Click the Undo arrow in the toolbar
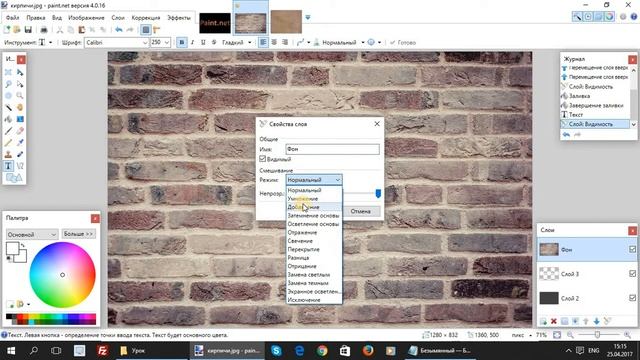This screenshot has height=360, width=640. 118,30
